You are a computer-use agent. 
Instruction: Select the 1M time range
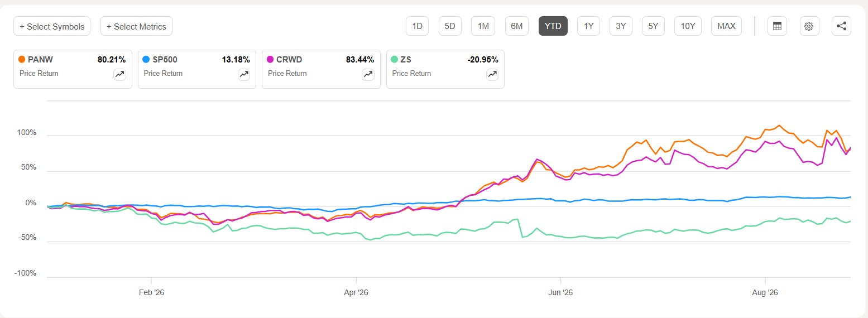coord(483,26)
